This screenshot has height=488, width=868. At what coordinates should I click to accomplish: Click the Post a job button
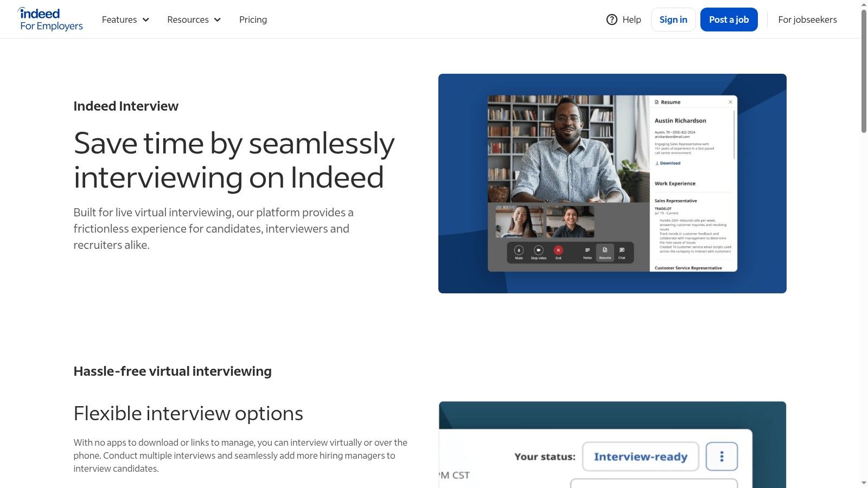[x=729, y=20]
